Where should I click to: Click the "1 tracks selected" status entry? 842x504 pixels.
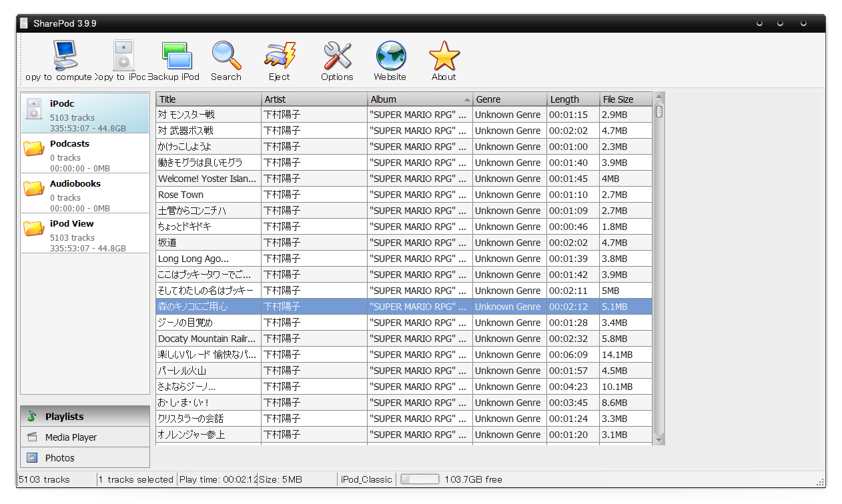[136, 479]
